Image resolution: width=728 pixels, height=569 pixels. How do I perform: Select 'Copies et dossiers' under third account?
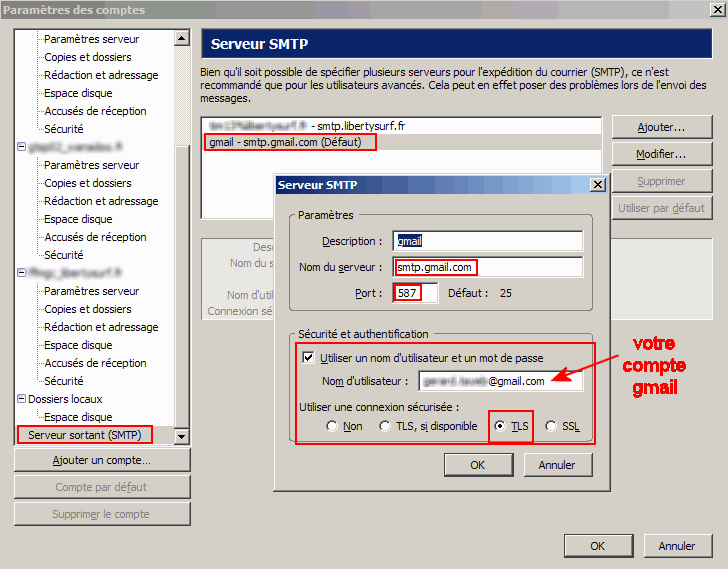88,309
